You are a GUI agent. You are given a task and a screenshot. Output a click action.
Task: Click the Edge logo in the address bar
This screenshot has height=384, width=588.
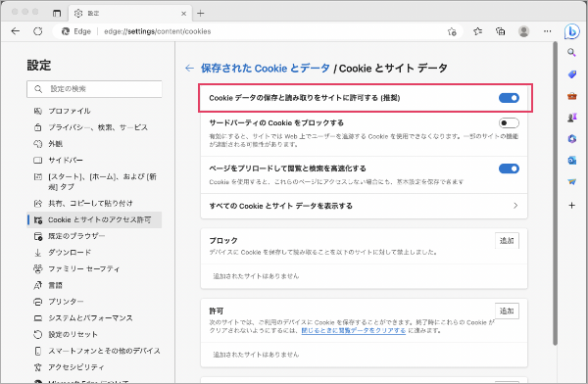(x=66, y=31)
